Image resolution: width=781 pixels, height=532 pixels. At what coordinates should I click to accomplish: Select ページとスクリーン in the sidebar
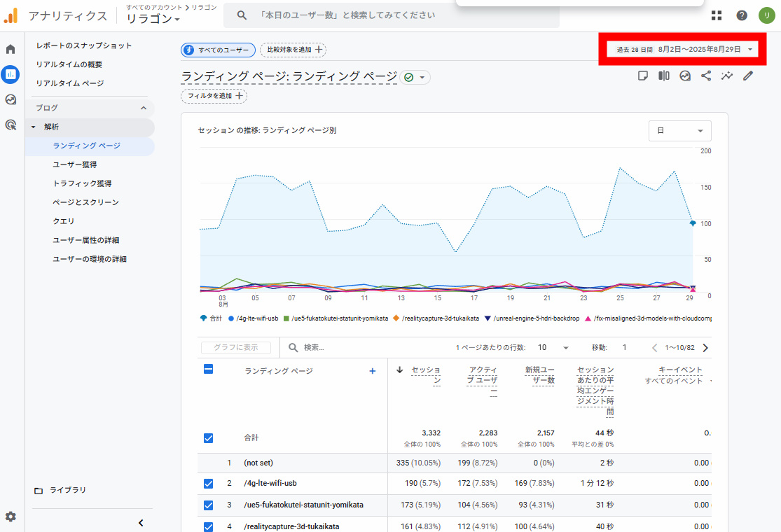click(85, 202)
